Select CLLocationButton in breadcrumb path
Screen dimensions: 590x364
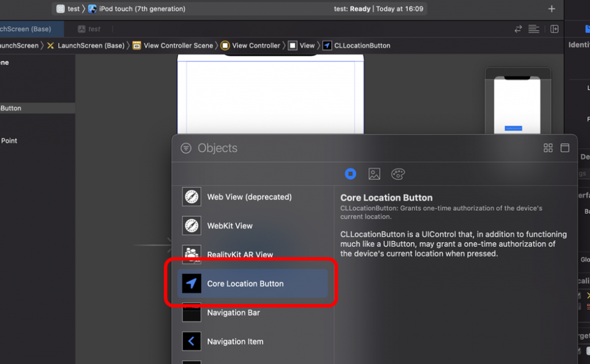click(357, 45)
